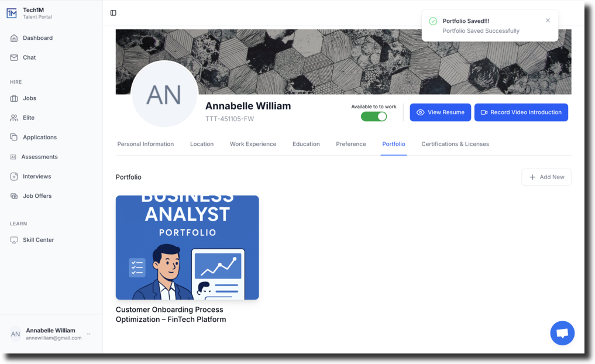Click the Interviews sidebar icon
Screen dimensions: 595x364
[14, 177]
